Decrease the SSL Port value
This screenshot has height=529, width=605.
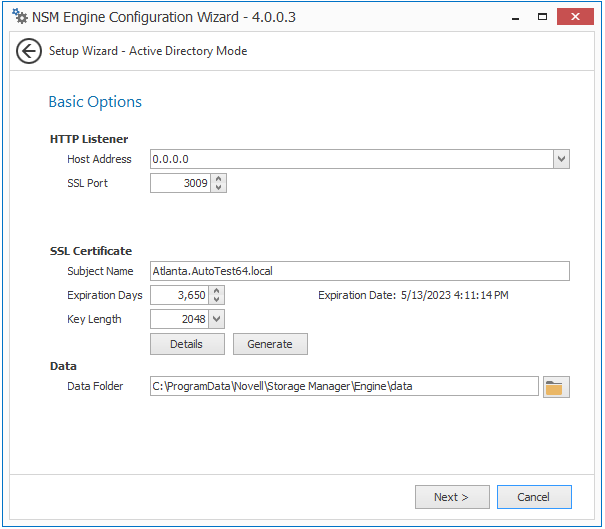[x=219, y=188]
